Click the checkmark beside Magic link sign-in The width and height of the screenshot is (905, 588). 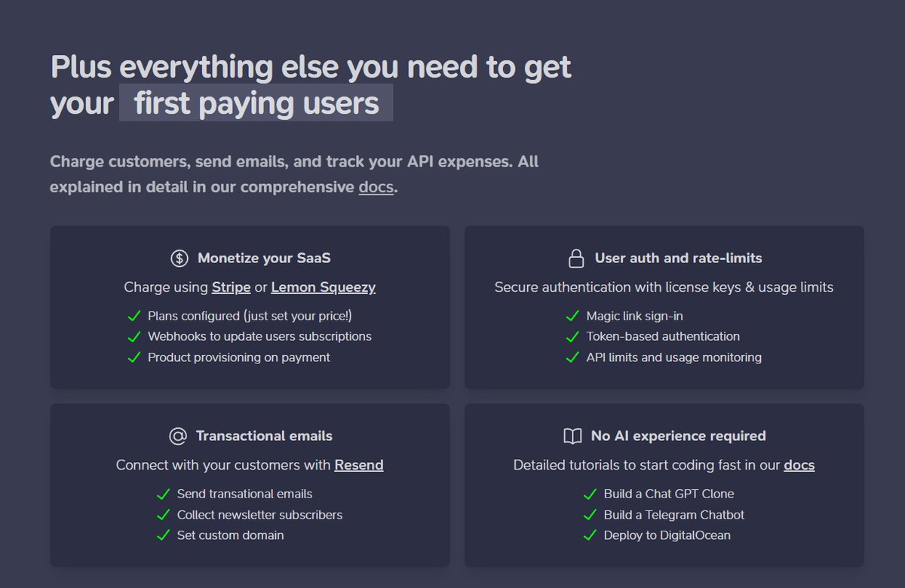click(572, 316)
